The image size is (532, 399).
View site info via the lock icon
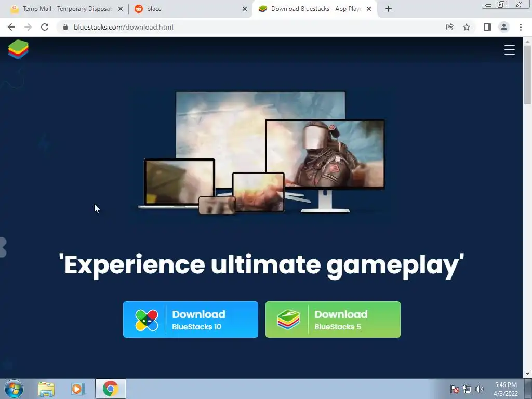click(x=65, y=27)
